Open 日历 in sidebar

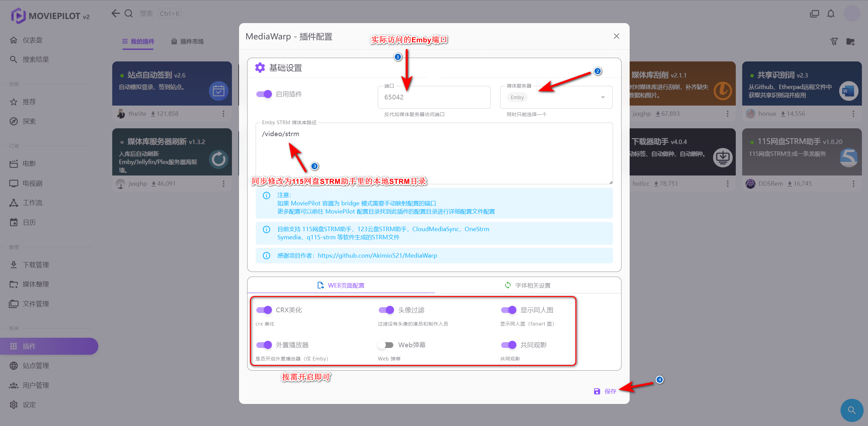coord(49,222)
